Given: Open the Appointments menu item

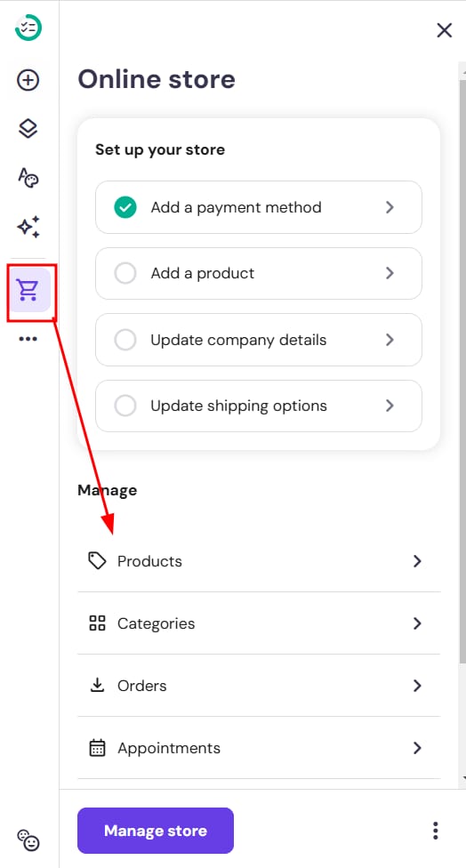Looking at the screenshot, I should 259,748.
